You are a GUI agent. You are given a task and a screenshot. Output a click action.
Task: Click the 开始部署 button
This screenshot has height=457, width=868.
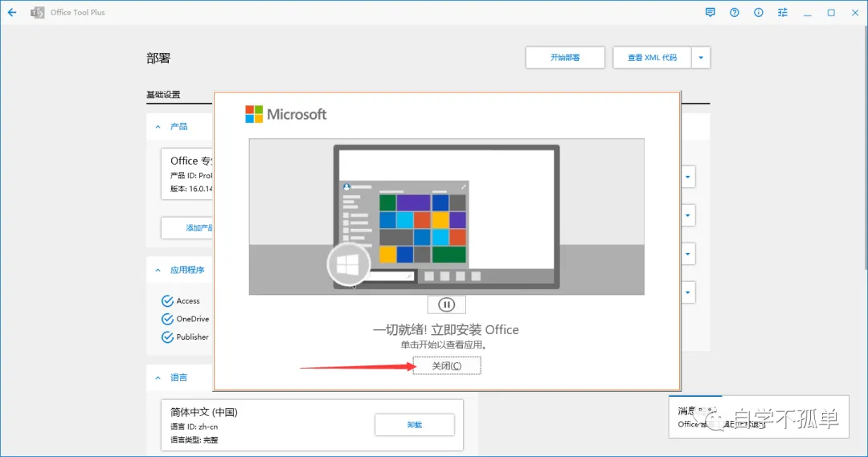565,58
